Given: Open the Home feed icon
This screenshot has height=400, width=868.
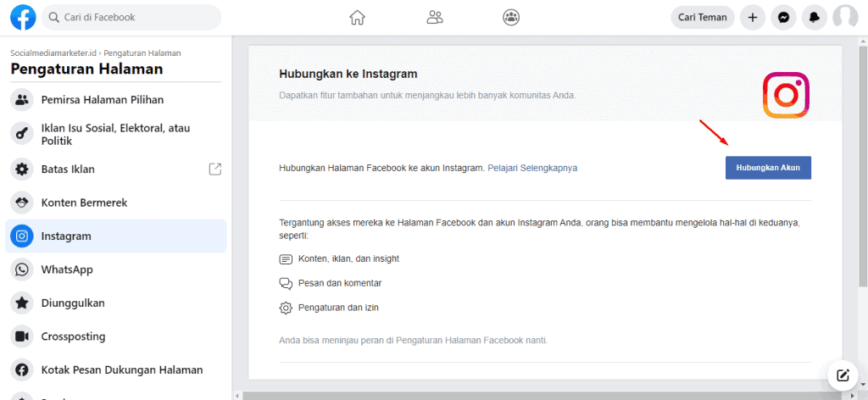Looking at the screenshot, I should (358, 17).
